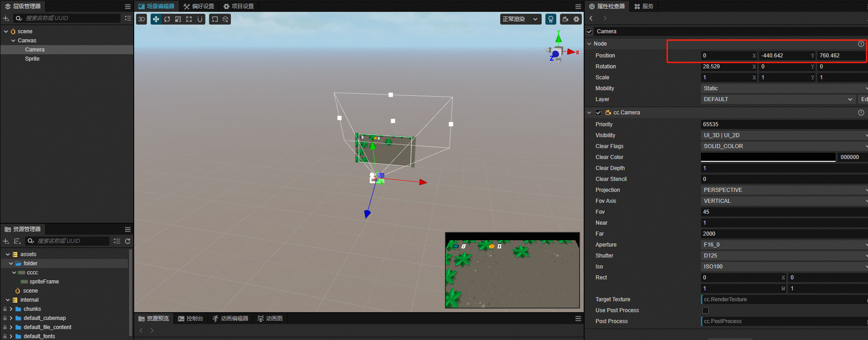
Task: Collapse the folder directory
Action: (11, 263)
